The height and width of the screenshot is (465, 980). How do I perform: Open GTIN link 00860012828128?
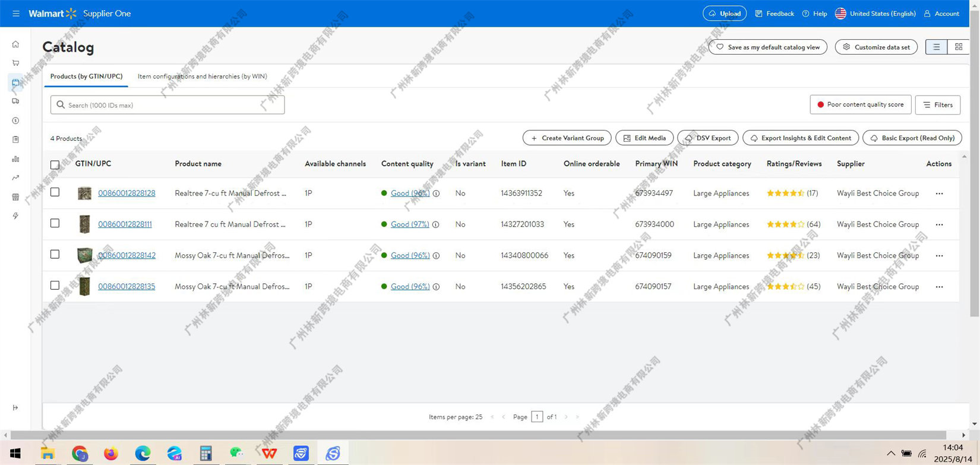pos(127,194)
